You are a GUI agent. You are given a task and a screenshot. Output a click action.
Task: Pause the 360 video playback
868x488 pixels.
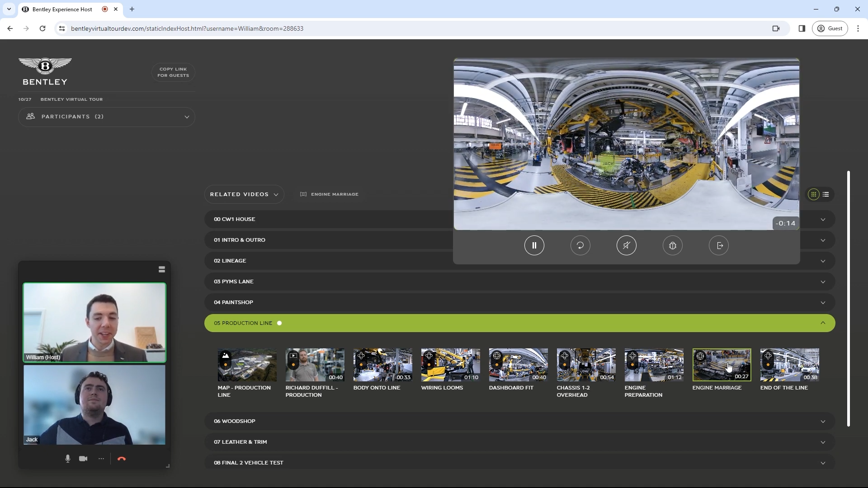(x=534, y=245)
